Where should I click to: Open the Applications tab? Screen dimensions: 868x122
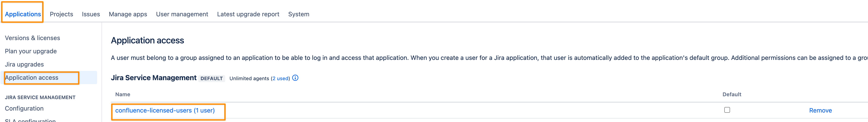23,14
